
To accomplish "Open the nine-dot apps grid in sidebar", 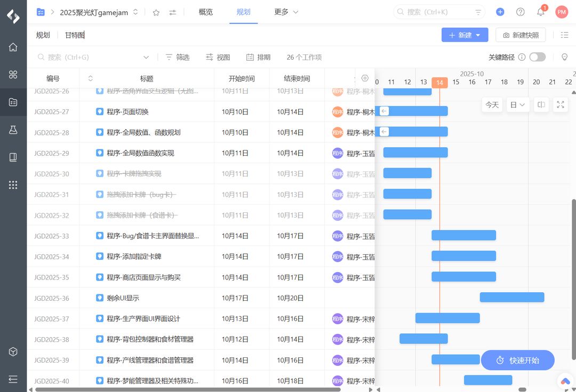I will 13,185.
